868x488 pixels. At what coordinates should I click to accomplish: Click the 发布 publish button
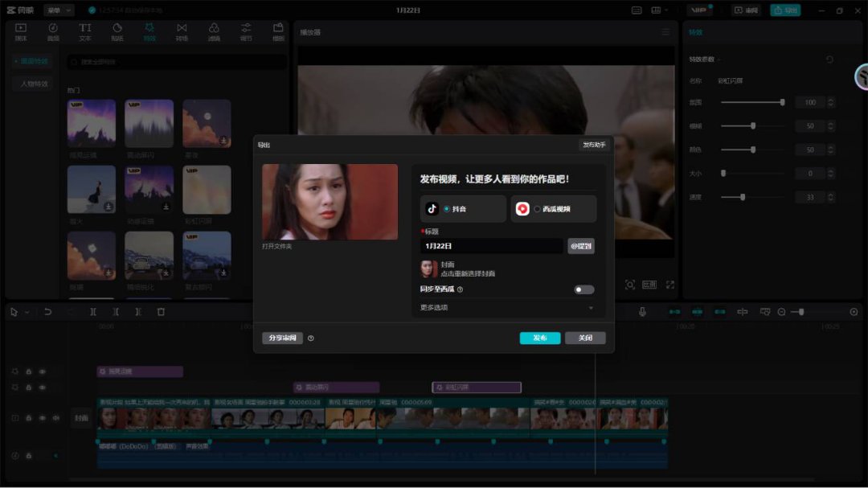(x=540, y=338)
